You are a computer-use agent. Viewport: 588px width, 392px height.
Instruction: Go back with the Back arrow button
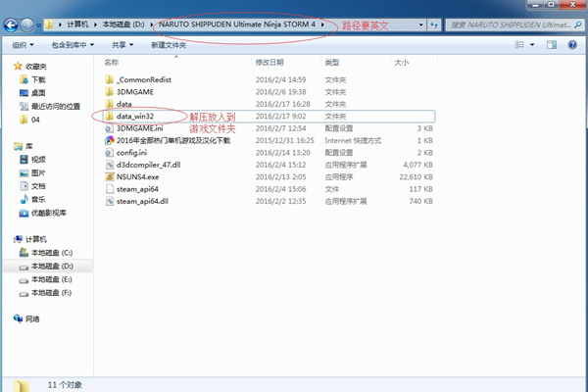11,25
